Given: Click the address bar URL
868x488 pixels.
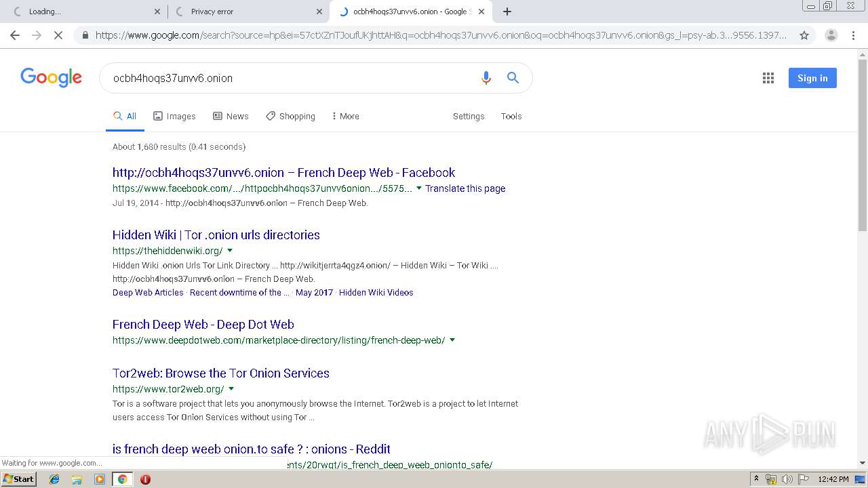Looking at the screenshot, I should [441, 35].
